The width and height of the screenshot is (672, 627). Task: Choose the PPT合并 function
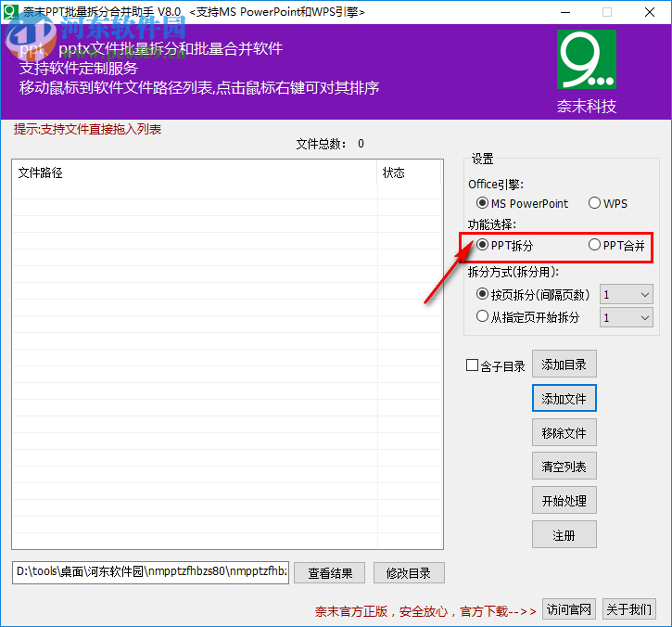click(616, 245)
